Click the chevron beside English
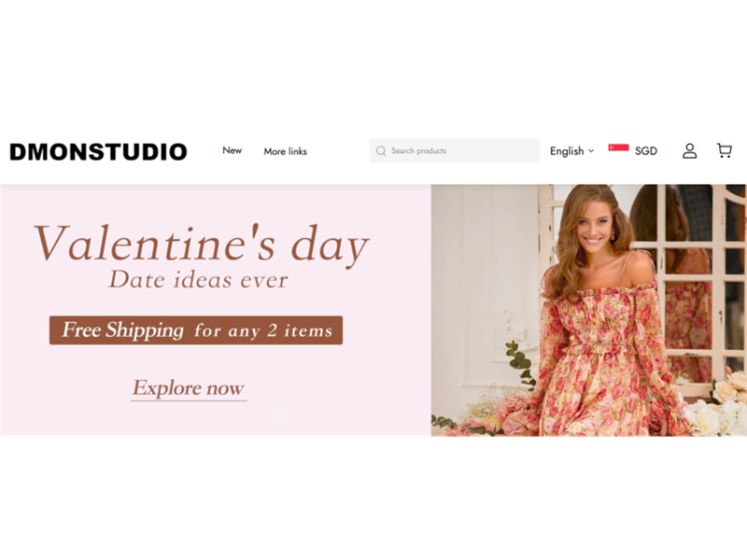Screen dimensions: 747x560 (x=591, y=151)
